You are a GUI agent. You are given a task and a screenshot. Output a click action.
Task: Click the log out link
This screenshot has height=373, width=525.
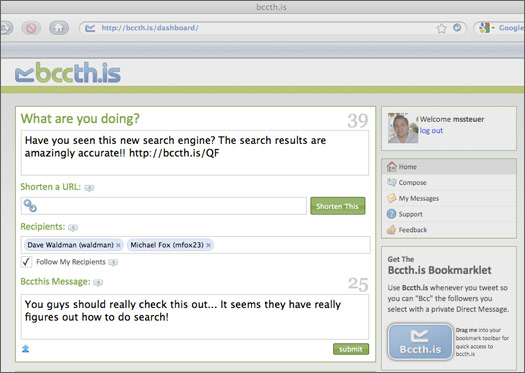(431, 131)
